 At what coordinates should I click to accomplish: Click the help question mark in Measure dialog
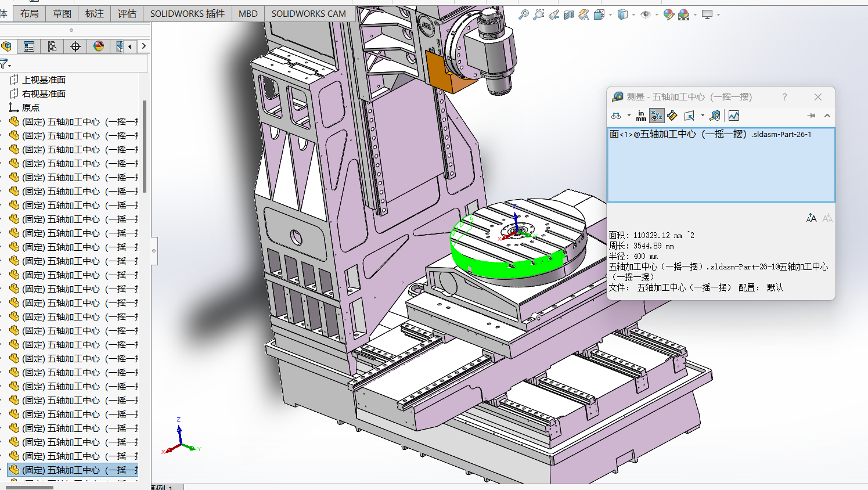coord(784,97)
